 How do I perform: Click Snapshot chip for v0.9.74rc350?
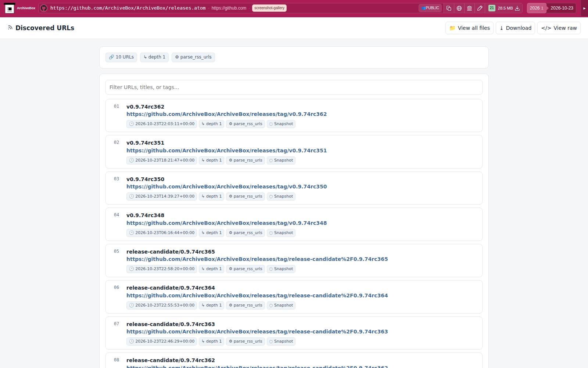[x=281, y=197]
